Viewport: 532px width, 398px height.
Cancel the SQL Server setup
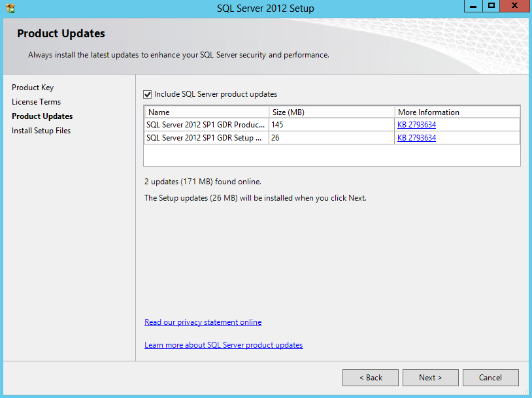[491, 378]
